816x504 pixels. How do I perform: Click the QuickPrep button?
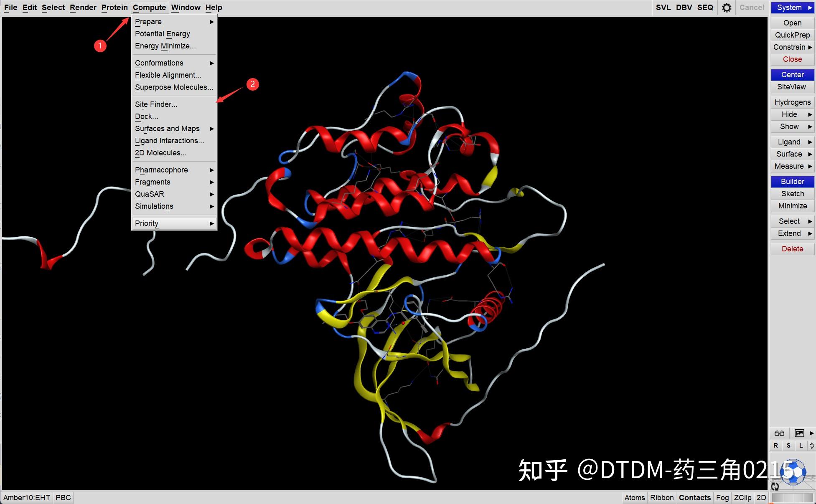[792, 35]
